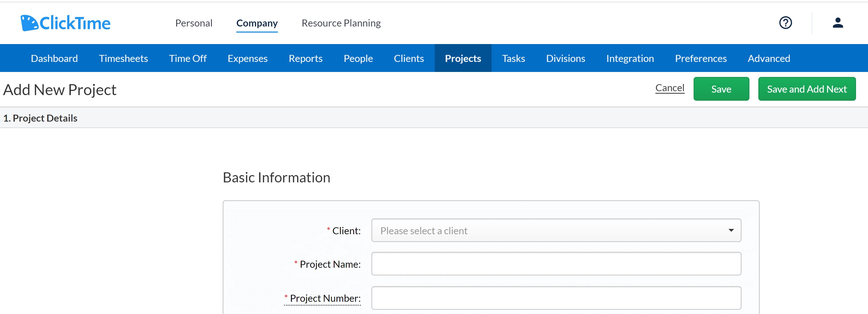Save the new project

click(x=721, y=89)
